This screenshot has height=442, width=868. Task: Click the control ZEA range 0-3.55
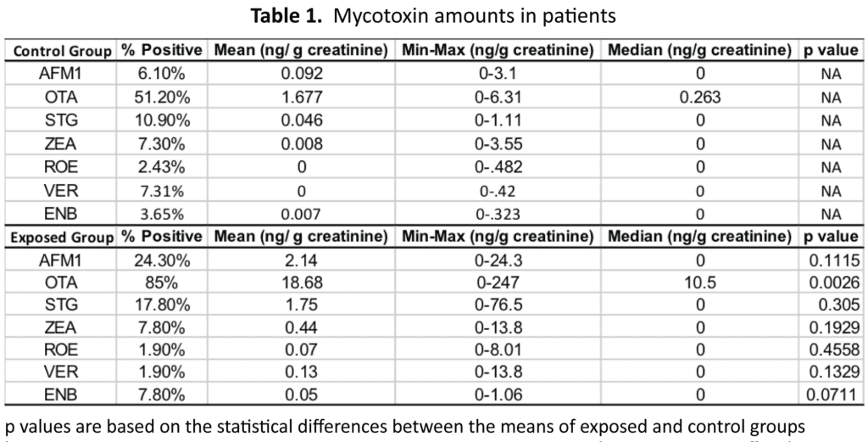tap(498, 144)
